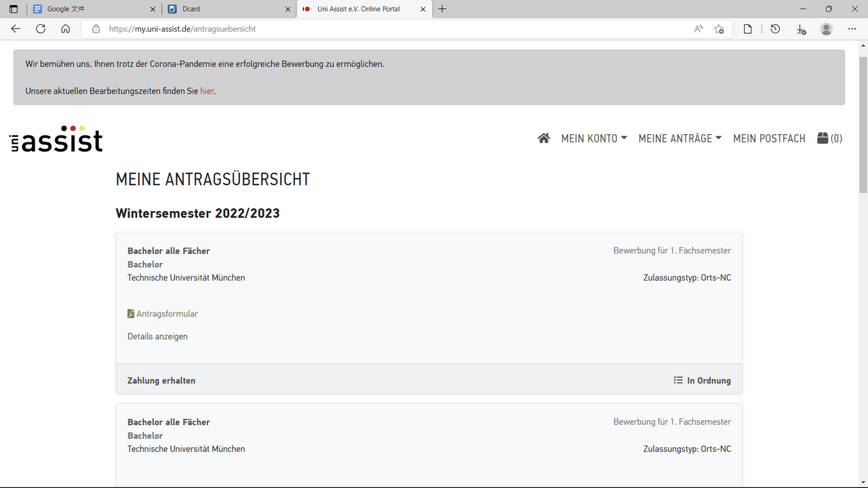Click 'Bewerbung für 1. Fachsemester' in first card
This screenshot has height=488, width=868.
pyautogui.click(x=672, y=250)
